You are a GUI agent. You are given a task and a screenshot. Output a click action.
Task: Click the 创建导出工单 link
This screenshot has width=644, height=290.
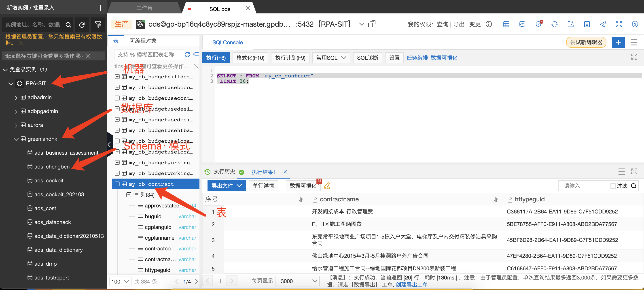point(411,284)
